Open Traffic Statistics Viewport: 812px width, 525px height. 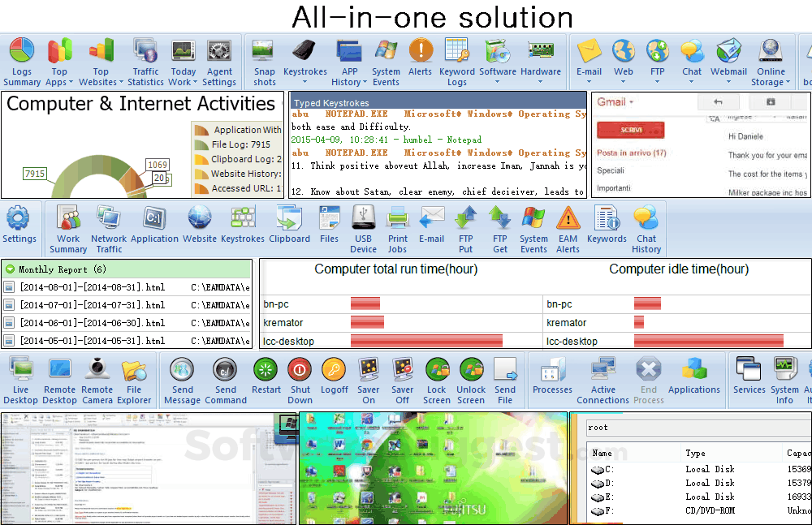click(x=145, y=61)
